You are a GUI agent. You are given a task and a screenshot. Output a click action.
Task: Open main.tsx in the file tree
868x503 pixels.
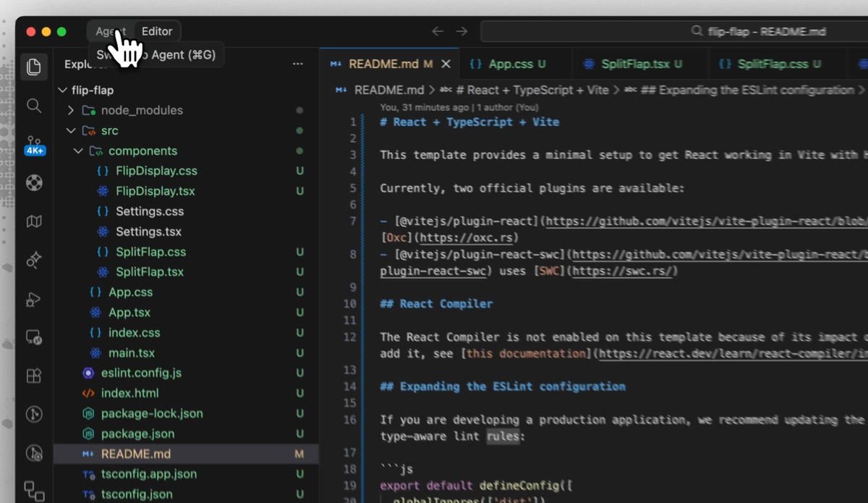[132, 353]
